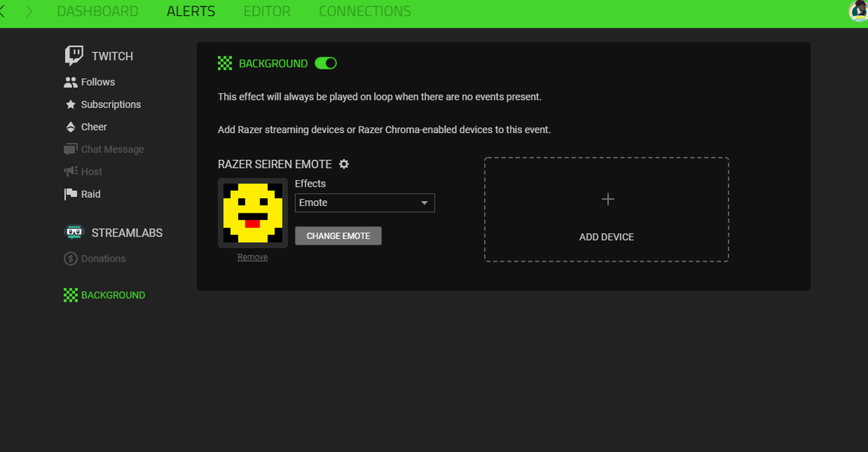
Task: Open Razer Seiren Emote settings gear
Action: coord(344,164)
